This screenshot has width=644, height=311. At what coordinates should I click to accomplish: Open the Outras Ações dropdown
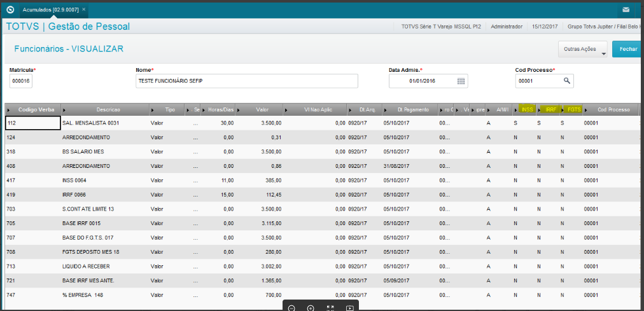point(582,49)
